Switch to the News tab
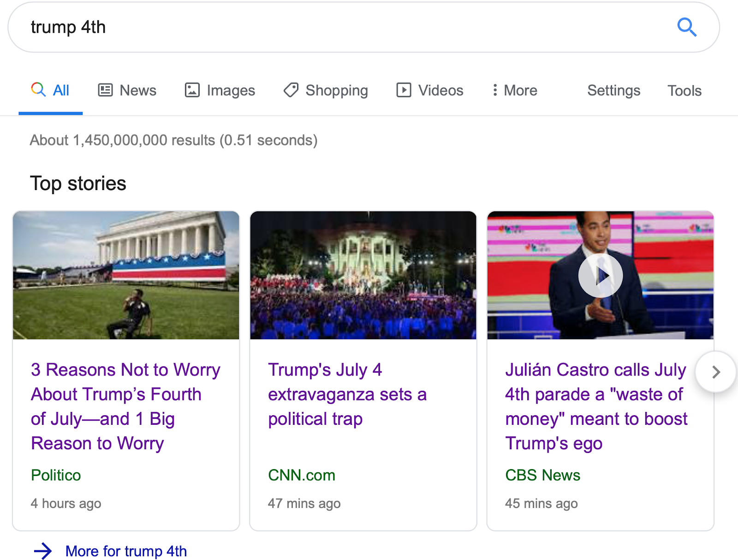Screen dimensions: 738x560 [x=127, y=90]
